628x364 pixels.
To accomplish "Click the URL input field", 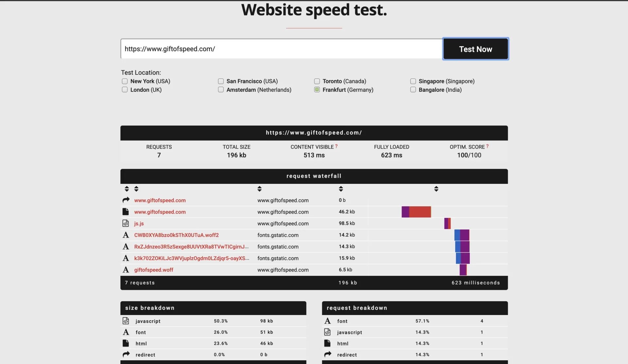I will tap(282, 49).
